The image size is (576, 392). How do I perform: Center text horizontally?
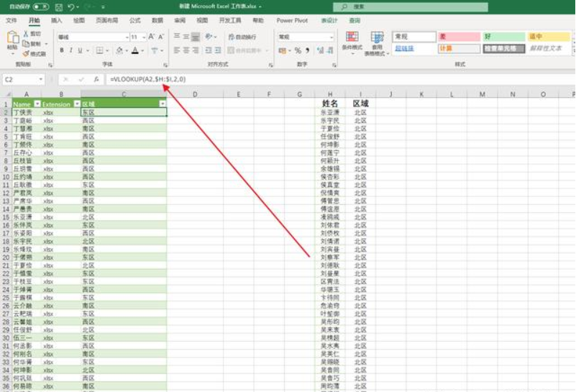click(186, 50)
